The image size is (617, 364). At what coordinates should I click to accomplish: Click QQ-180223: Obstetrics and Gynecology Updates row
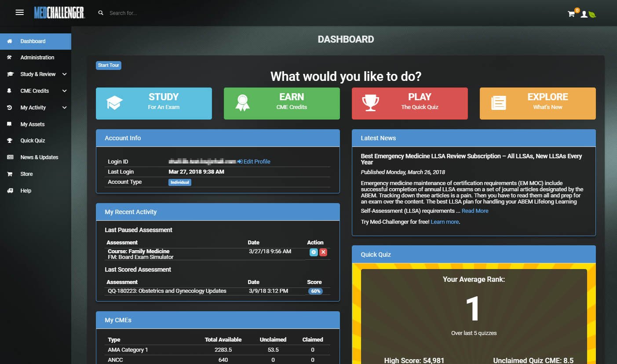click(217, 291)
